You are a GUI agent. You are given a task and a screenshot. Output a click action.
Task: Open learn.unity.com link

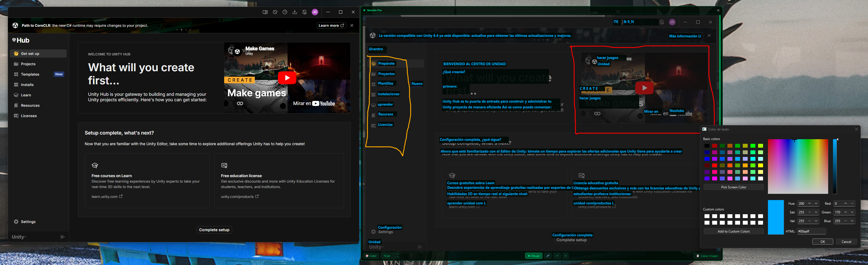107,197
